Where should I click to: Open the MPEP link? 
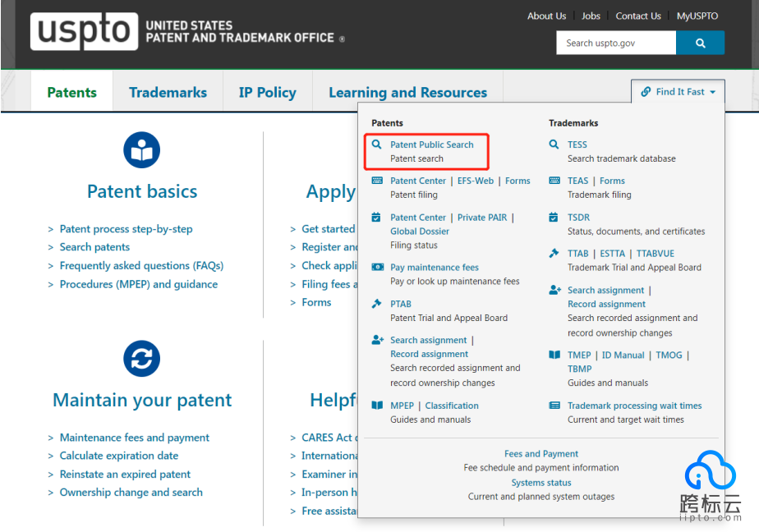[402, 406]
